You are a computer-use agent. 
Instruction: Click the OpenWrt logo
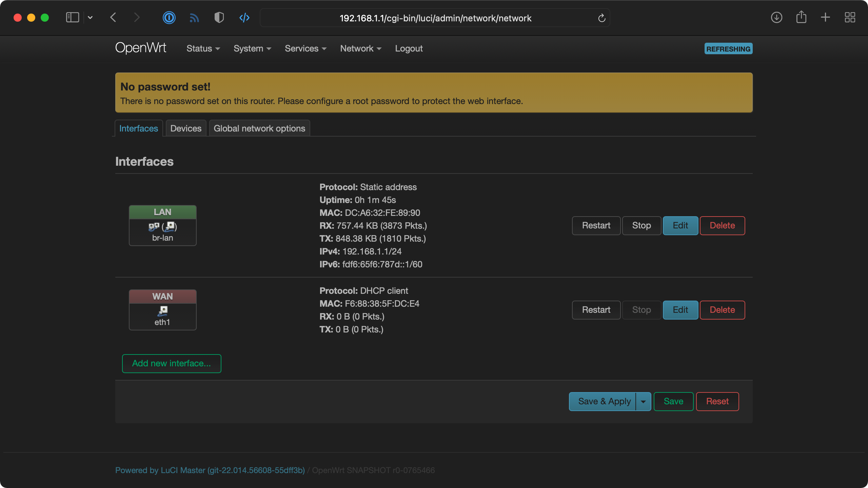coord(141,48)
